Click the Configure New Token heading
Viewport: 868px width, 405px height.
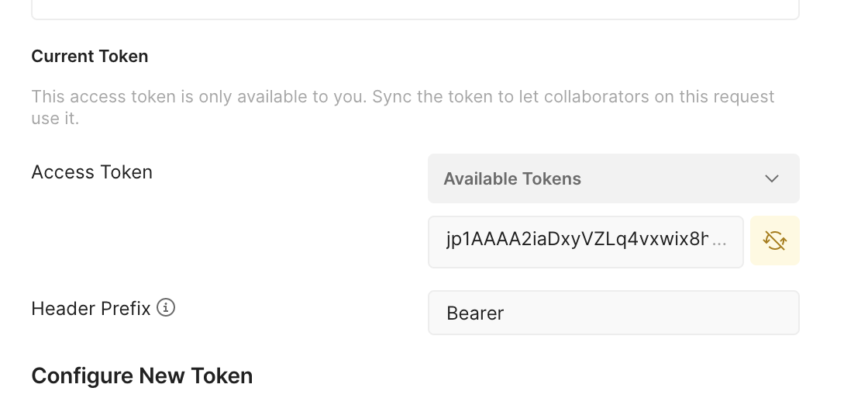(142, 376)
